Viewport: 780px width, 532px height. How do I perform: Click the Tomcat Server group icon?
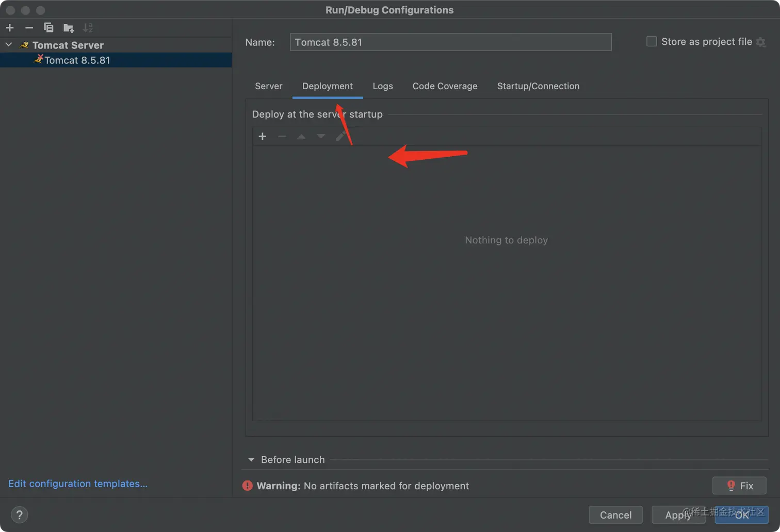24,45
